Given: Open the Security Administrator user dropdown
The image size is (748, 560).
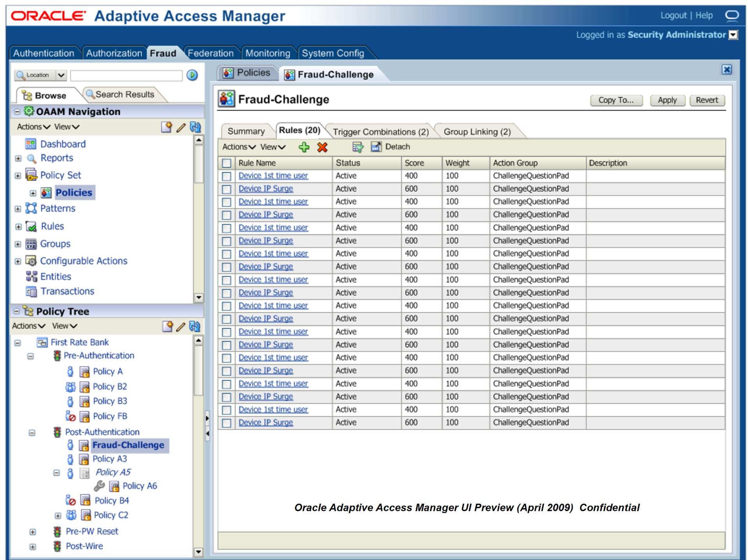Looking at the screenshot, I should pyautogui.click(x=733, y=35).
